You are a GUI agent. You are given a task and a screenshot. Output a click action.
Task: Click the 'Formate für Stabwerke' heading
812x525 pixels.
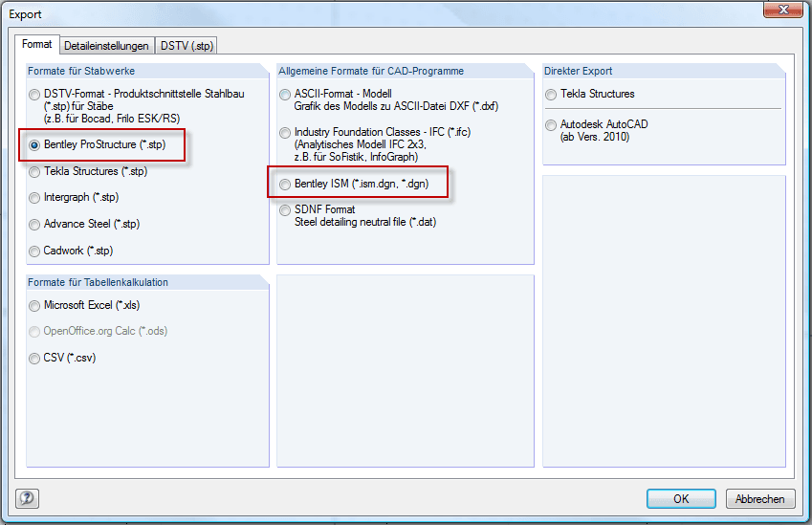(x=81, y=71)
